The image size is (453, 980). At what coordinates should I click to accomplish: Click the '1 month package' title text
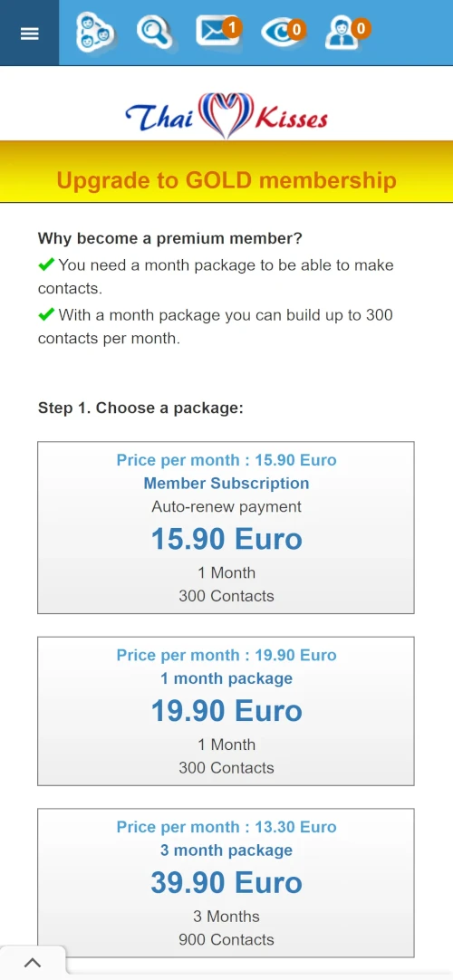(226, 678)
